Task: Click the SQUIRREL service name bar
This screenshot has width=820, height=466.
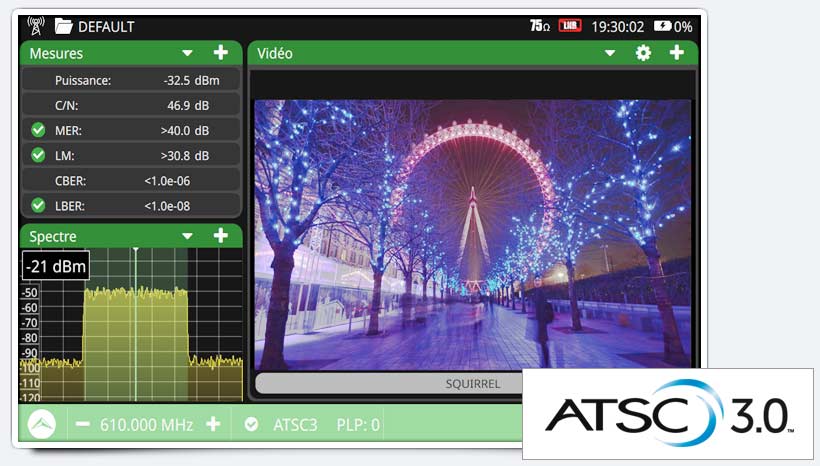Action: coord(389,383)
